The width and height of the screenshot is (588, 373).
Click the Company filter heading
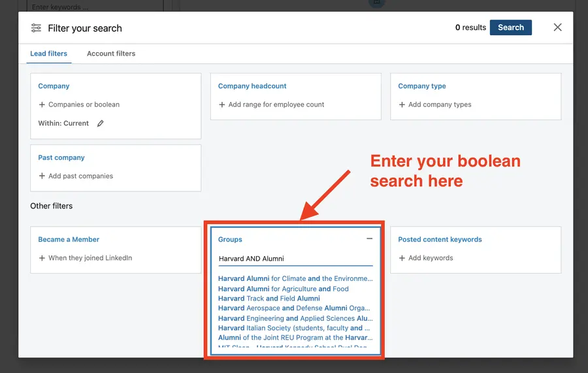coord(54,86)
